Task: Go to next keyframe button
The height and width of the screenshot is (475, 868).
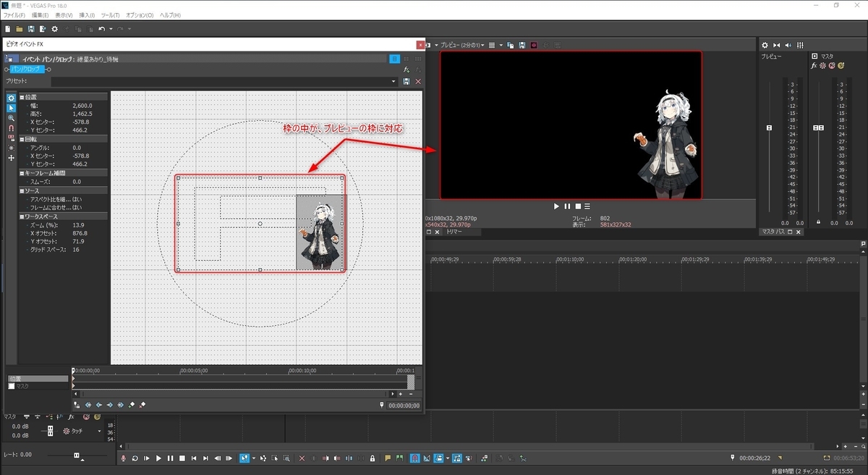Action: [x=109, y=405]
